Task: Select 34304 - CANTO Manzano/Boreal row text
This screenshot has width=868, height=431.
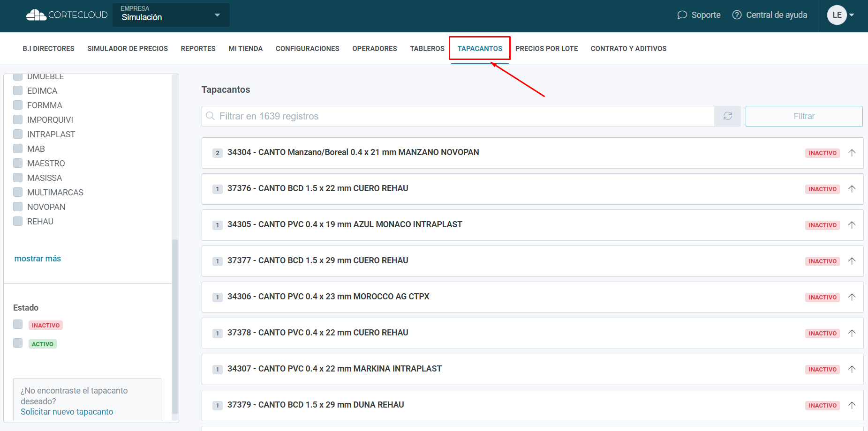Action: tap(353, 152)
